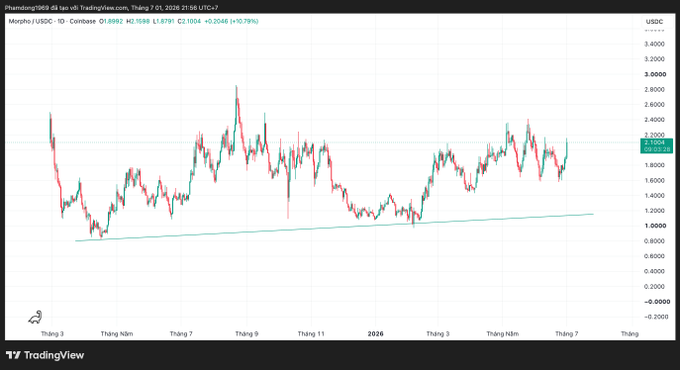Click the 2.8000 price axis label
This screenshot has width=680, height=370.
pyautogui.click(x=654, y=89)
